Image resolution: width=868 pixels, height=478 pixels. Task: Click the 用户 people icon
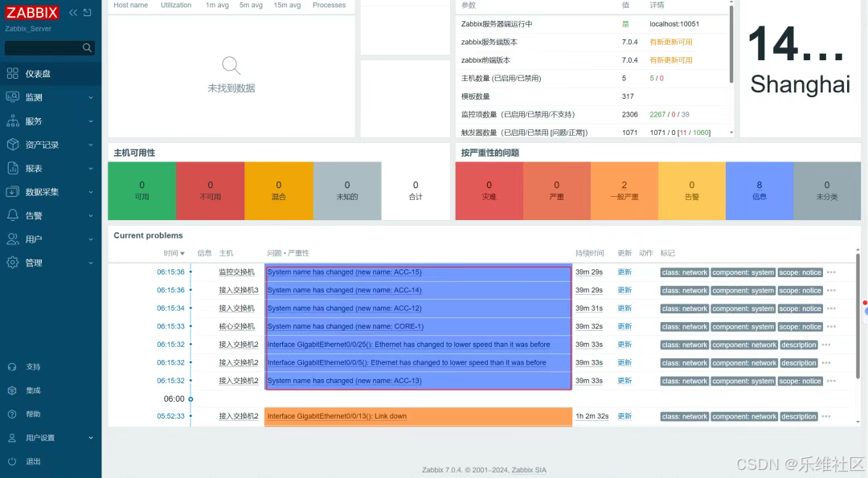[x=13, y=239]
